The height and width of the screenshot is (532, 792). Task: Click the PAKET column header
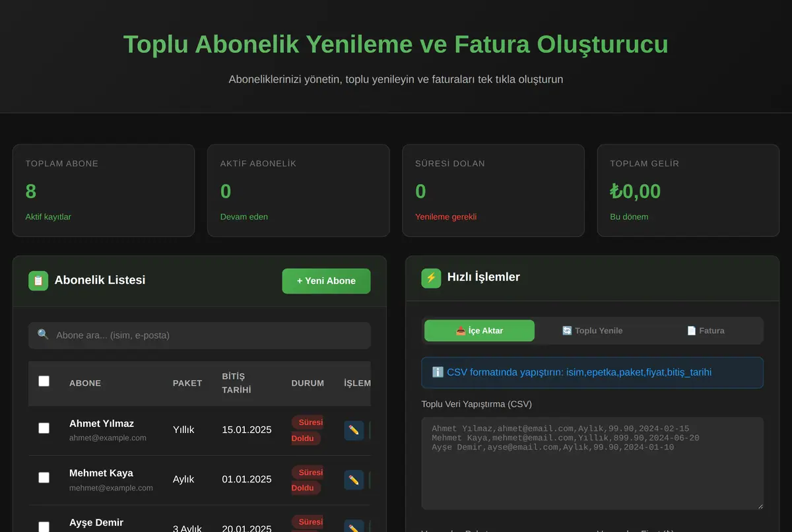(187, 383)
